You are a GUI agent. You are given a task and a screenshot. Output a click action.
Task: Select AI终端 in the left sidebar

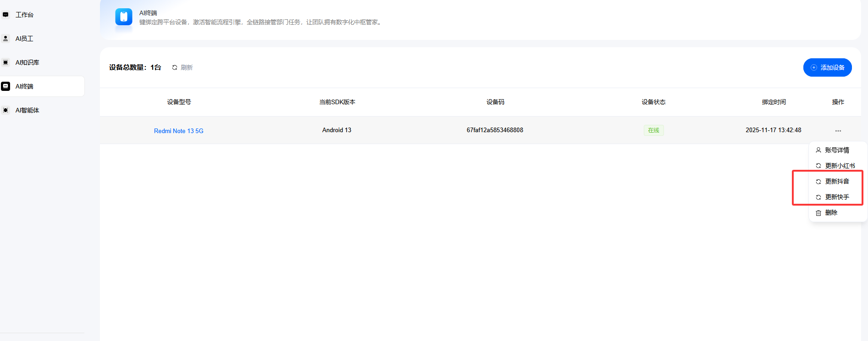click(24, 86)
